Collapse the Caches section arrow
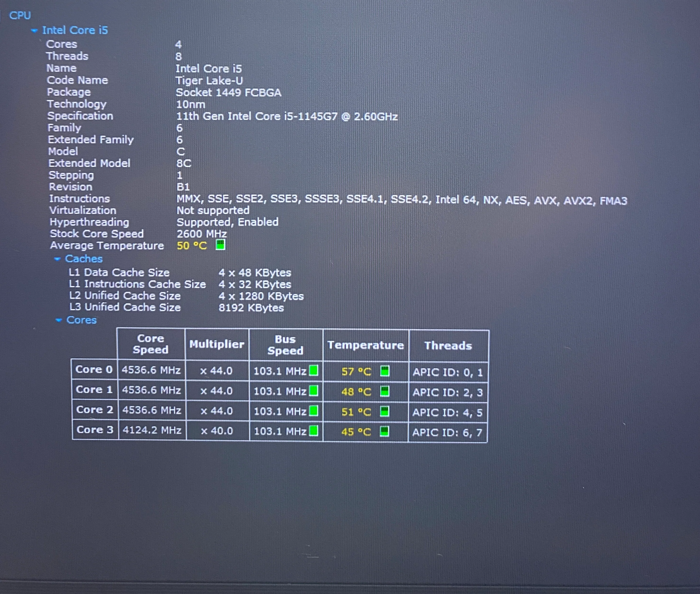Screen dimensions: 700x594 coord(57,259)
